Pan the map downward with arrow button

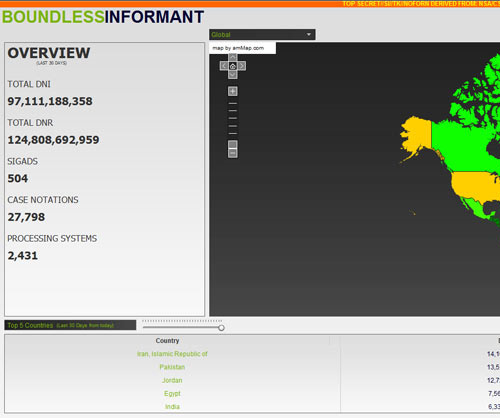click(233, 75)
